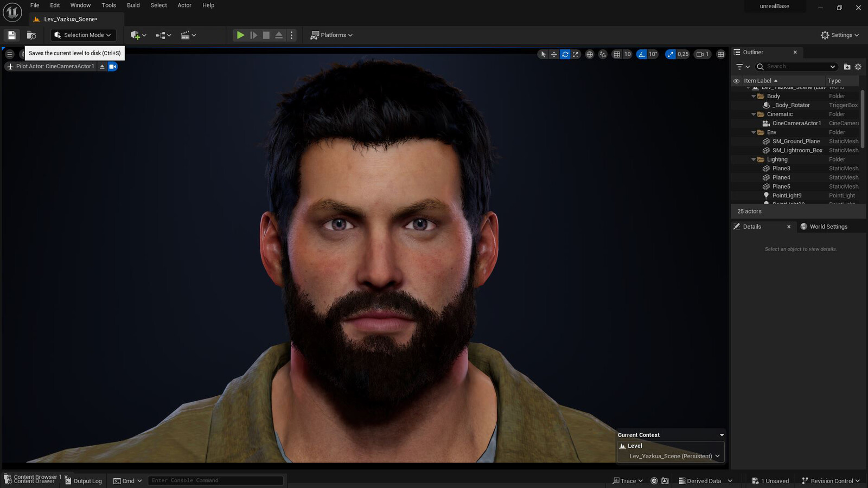The height and width of the screenshot is (488, 868).
Task: Toggle rotation snapping
Action: tap(642, 54)
